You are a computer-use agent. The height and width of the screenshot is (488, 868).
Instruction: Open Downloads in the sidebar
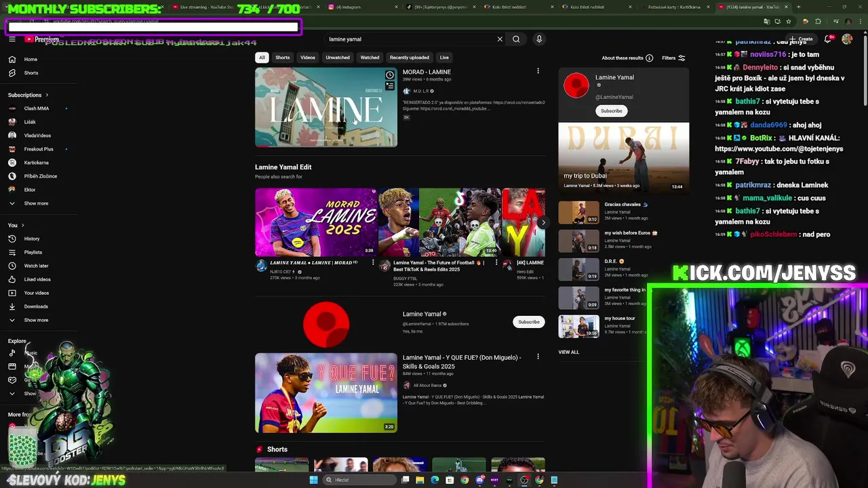click(x=36, y=306)
